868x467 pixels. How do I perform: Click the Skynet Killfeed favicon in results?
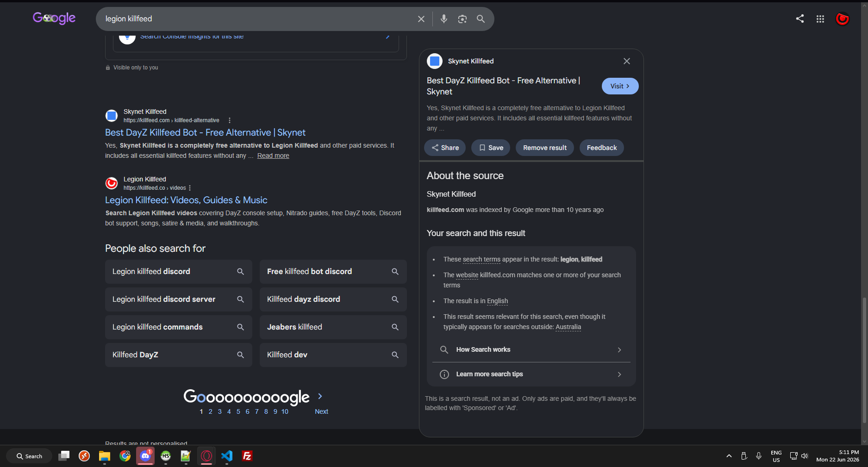(112, 116)
